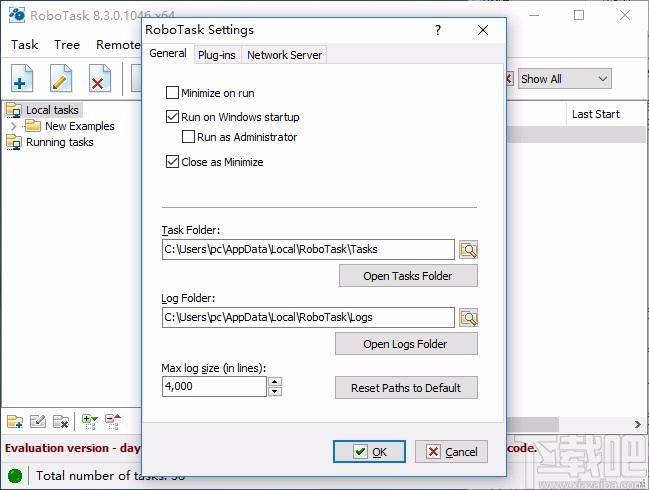
Task: Confirm settings with OK button
Action: pyautogui.click(x=369, y=452)
